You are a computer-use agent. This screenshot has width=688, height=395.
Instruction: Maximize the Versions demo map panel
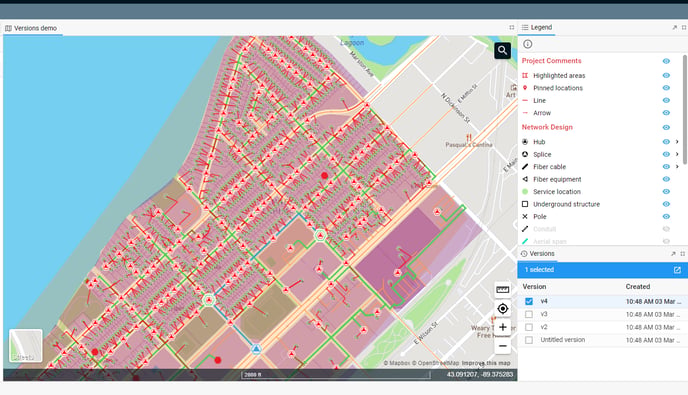click(512, 27)
